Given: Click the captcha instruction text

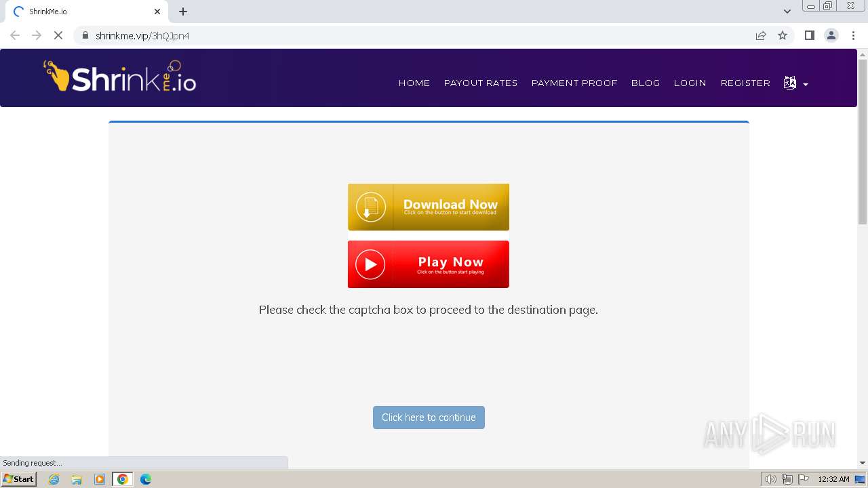Looking at the screenshot, I should 429,310.
